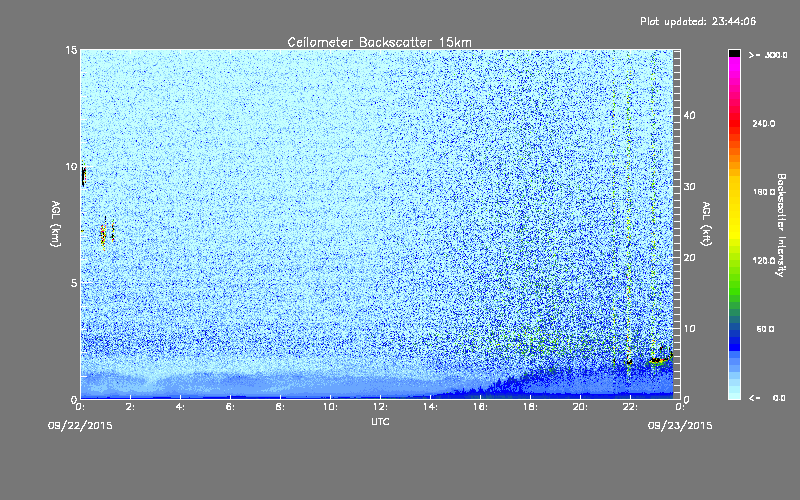Click the '5' km y-axis tick label
Image resolution: width=800 pixels, height=500 pixels.
[x=73, y=283]
